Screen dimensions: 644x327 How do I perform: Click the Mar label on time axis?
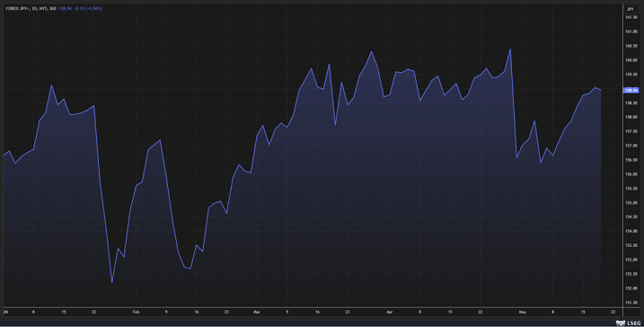(257, 313)
